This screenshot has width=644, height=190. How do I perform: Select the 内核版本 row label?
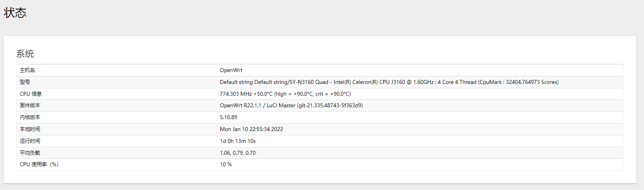(x=30, y=117)
